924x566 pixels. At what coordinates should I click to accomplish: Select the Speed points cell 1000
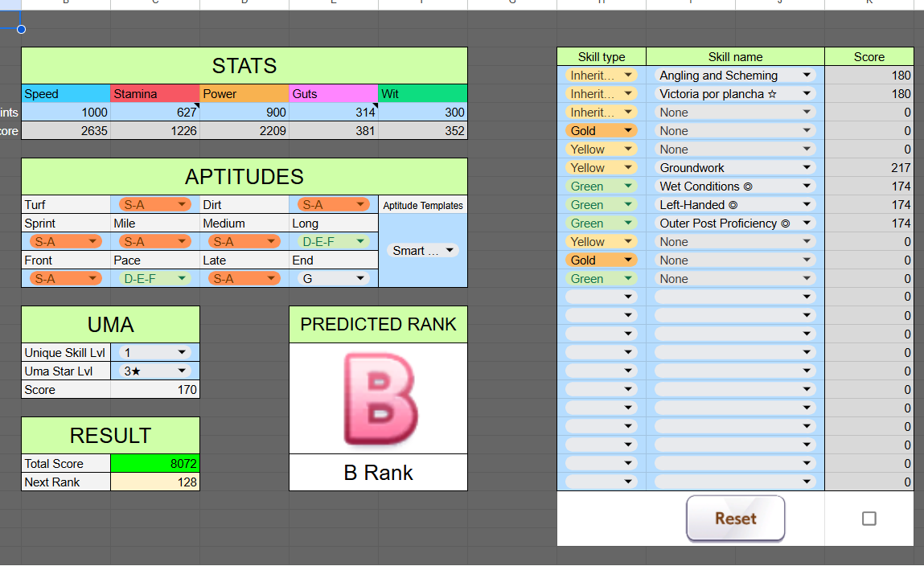(66, 112)
